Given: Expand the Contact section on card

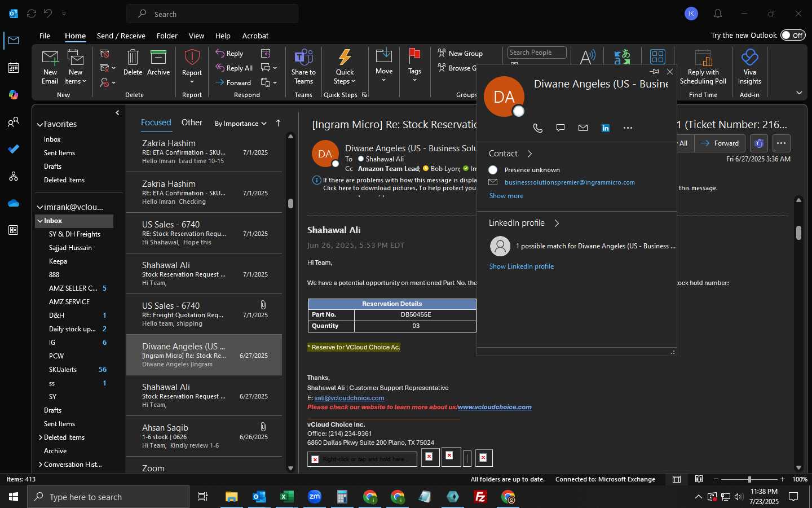Looking at the screenshot, I should (529, 154).
